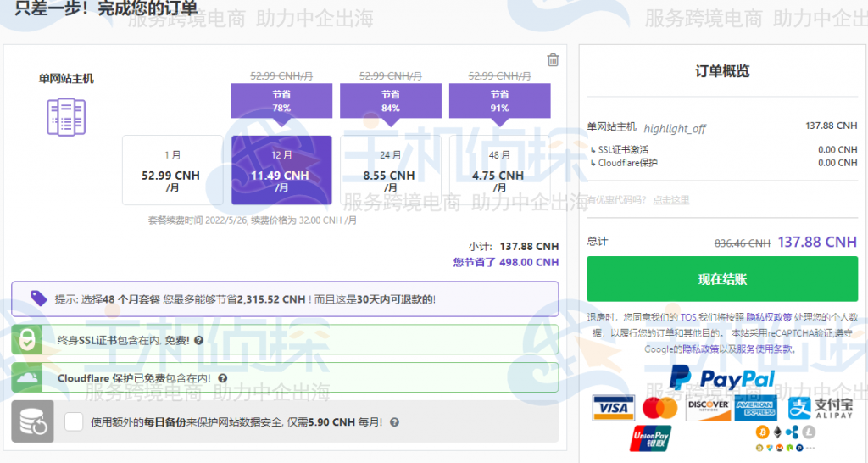Viewport: 868px width, 463px height.
Task: Click the Alipay payment icon
Action: (x=820, y=409)
